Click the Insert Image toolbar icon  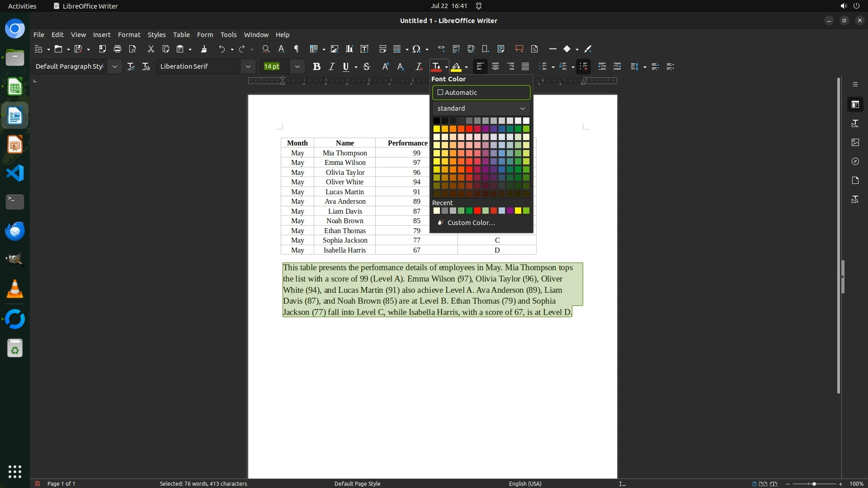(335, 49)
